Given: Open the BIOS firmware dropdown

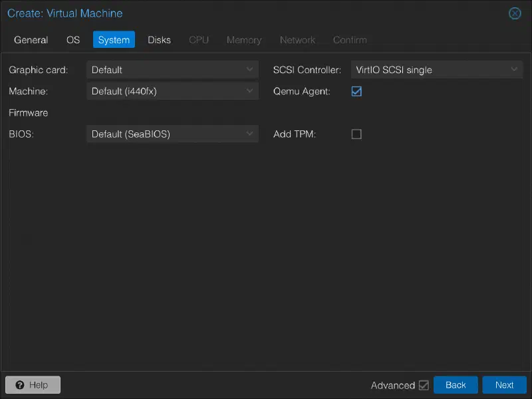Looking at the screenshot, I should pos(172,134).
